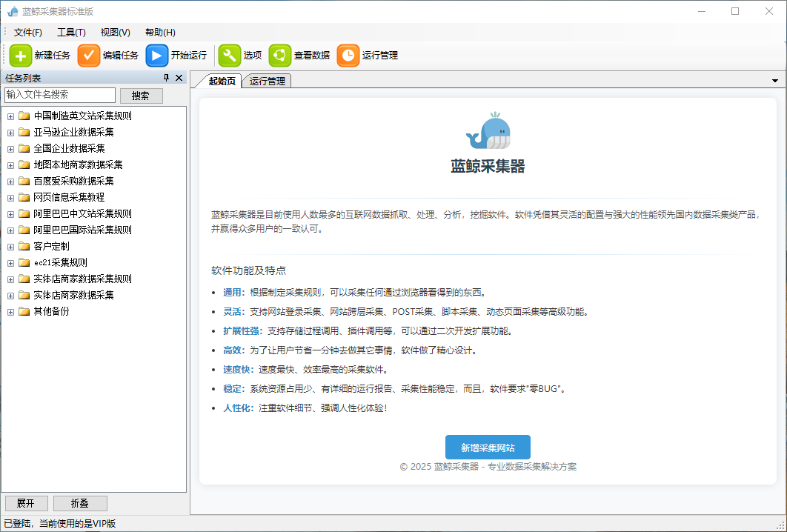Viewport: 787px width, 532px height.
Task: Expand the 网页信息采集教程 tree node
Action: [x=10, y=198]
